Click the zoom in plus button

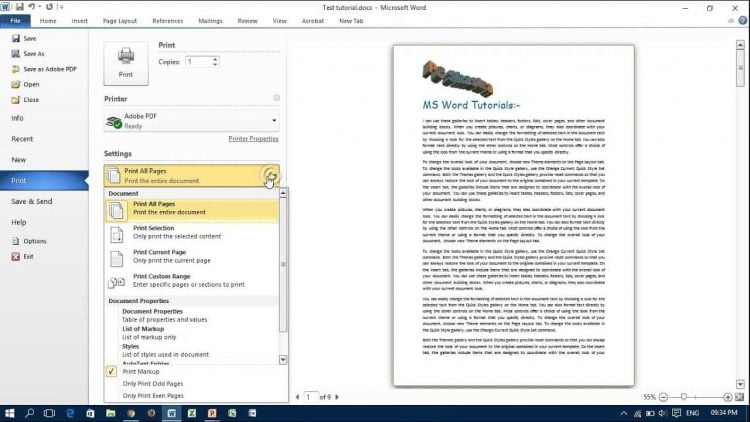click(x=728, y=397)
